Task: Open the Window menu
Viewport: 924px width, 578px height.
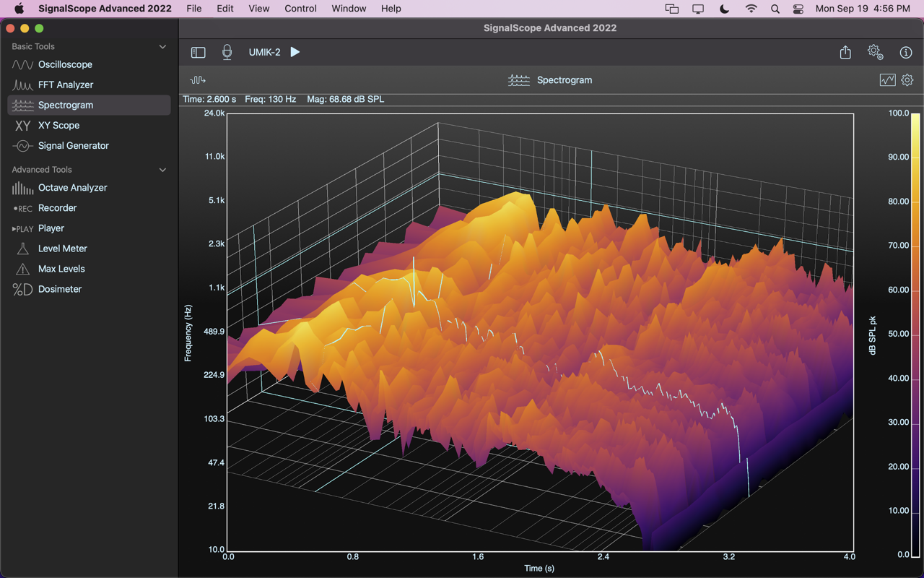Action: [x=349, y=9]
